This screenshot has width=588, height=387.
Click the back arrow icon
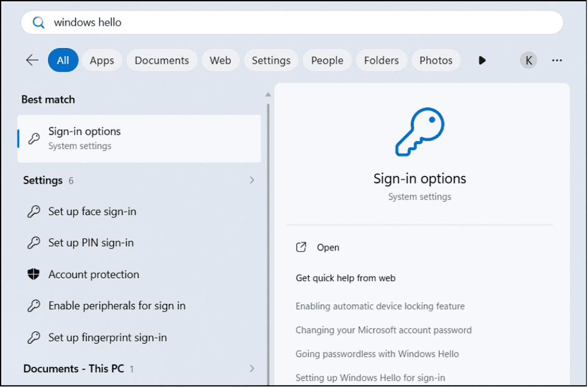click(x=32, y=60)
